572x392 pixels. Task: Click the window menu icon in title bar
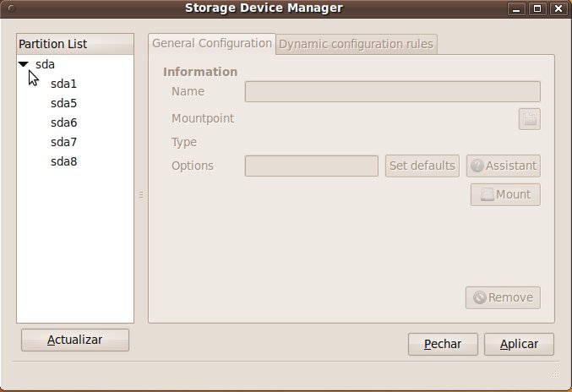[x=11, y=8]
